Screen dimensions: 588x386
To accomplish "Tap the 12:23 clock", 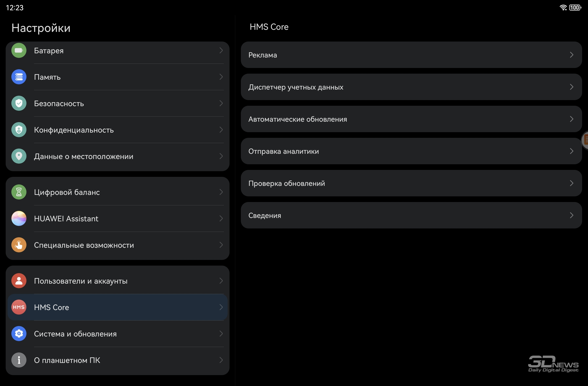I will [x=14, y=8].
